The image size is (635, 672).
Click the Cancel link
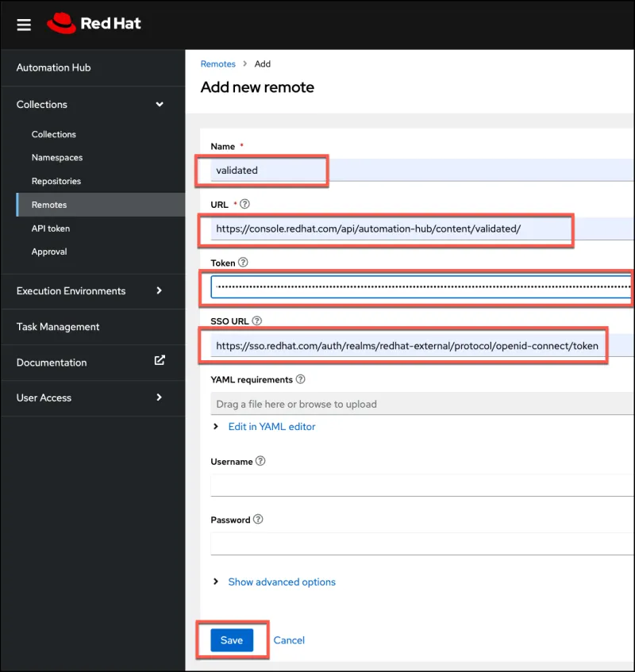click(x=289, y=640)
